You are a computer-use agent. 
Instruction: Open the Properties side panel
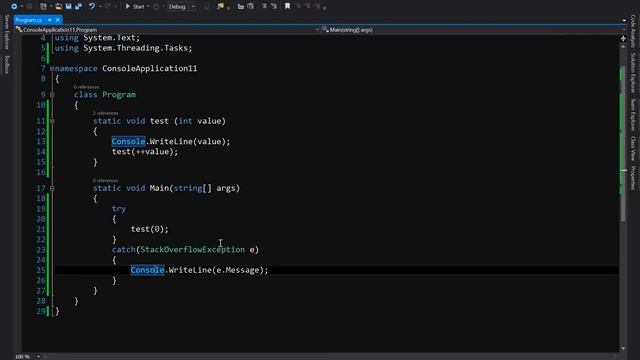[x=633, y=178]
